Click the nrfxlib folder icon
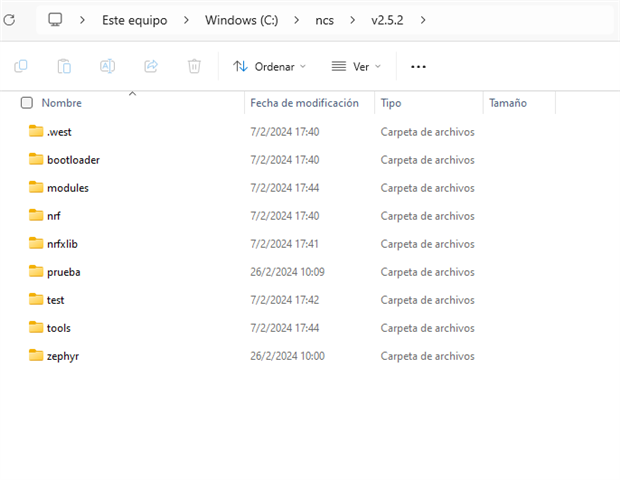Screen dimensions: 620x480 36,243
